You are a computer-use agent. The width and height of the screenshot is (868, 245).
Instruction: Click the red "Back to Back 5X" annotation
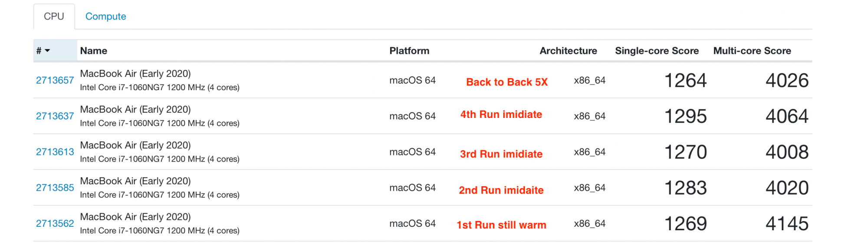pos(506,82)
